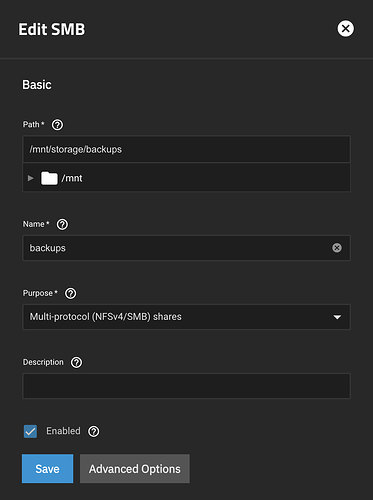Save the SMB share settings

coord(47,469)
